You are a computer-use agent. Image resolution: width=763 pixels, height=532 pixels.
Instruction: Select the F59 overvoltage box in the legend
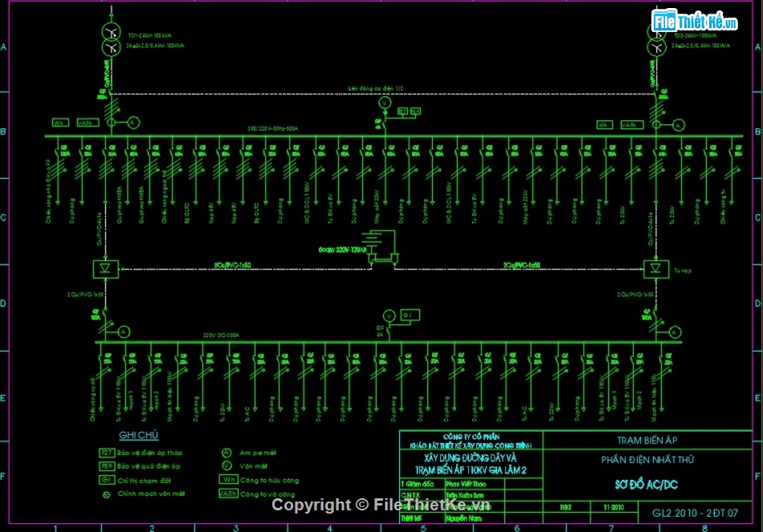pos(106,465)
